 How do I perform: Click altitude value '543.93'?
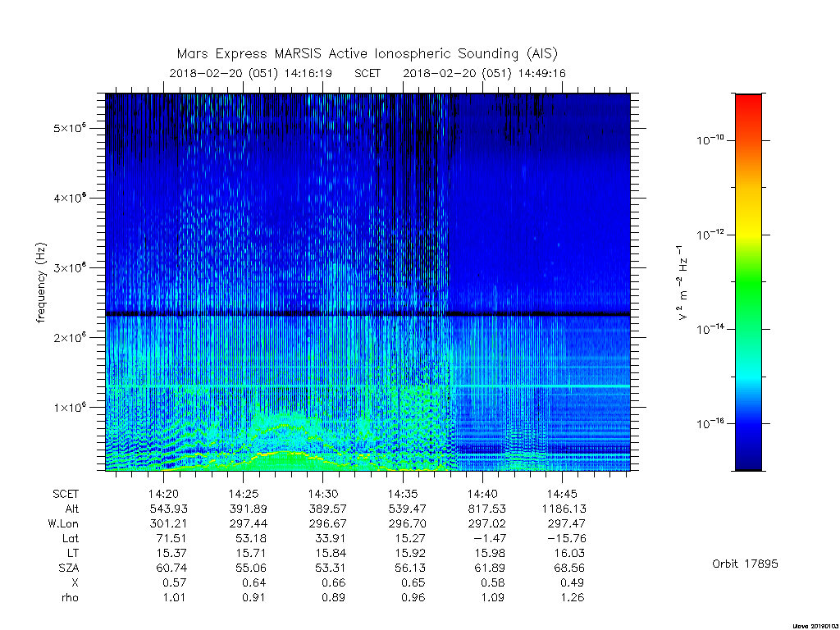point(168,509)
